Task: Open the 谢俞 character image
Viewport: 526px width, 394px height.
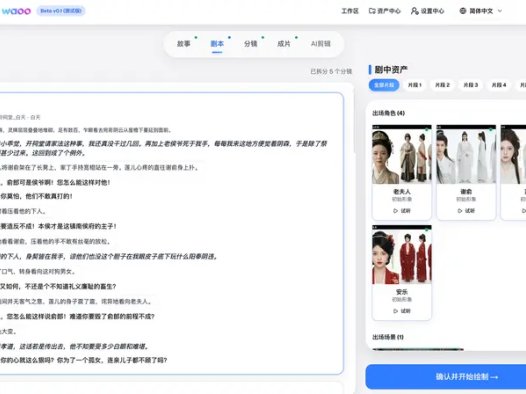Action: 466,155
